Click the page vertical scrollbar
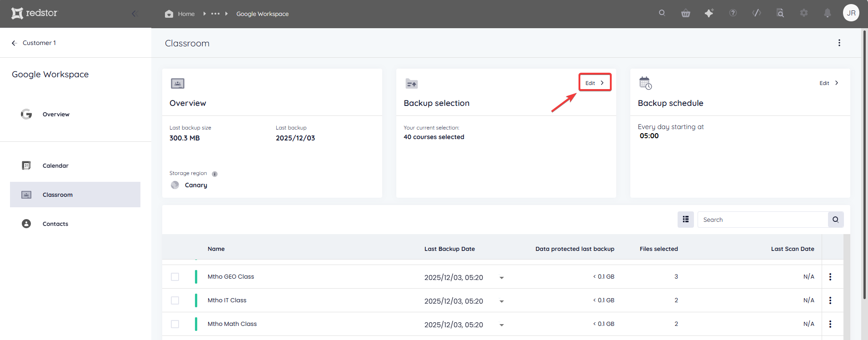 click(x=864, y=165)
